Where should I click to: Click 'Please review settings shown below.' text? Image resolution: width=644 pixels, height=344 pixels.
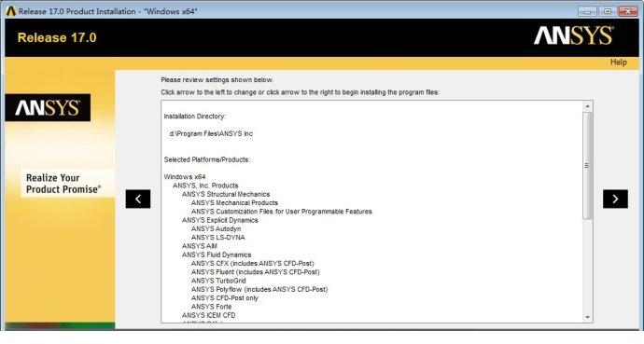(217, 79)
